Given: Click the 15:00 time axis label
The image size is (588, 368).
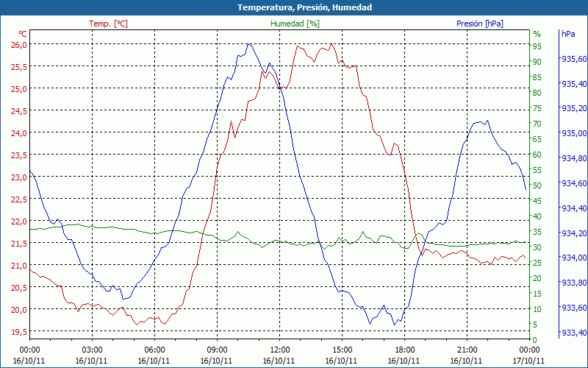Looking at the screenshot, I should [x=342, y=350].
